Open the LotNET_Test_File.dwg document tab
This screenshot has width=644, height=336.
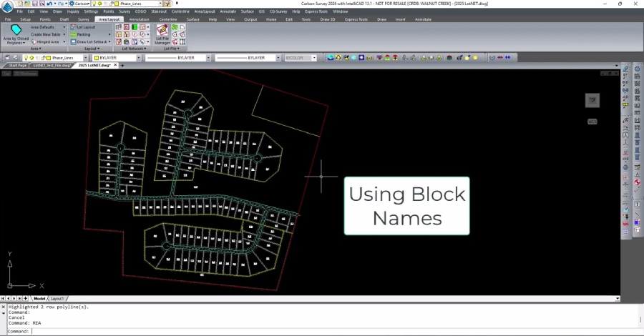[x=50, y=65]
